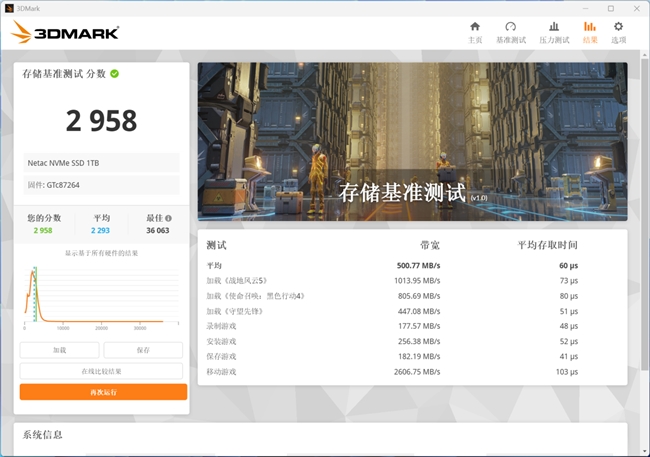Click the info icon next to 最佳

(x=168, y=218)
